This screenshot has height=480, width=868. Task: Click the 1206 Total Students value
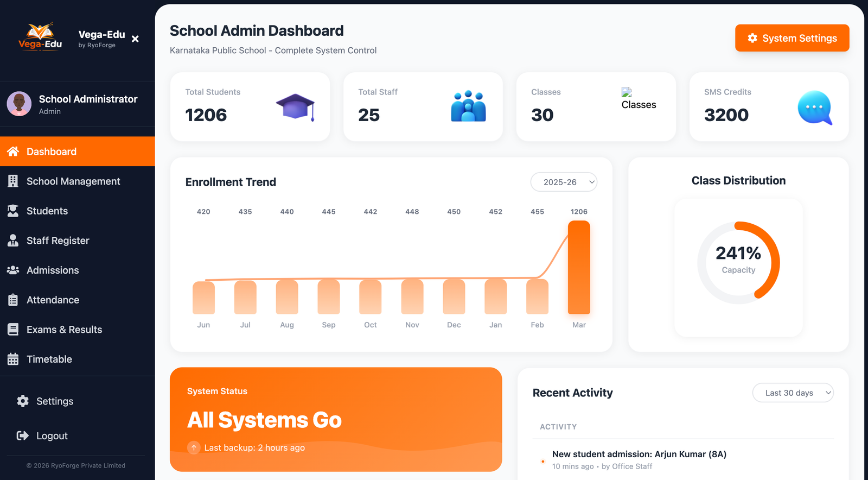coord(206,115)
